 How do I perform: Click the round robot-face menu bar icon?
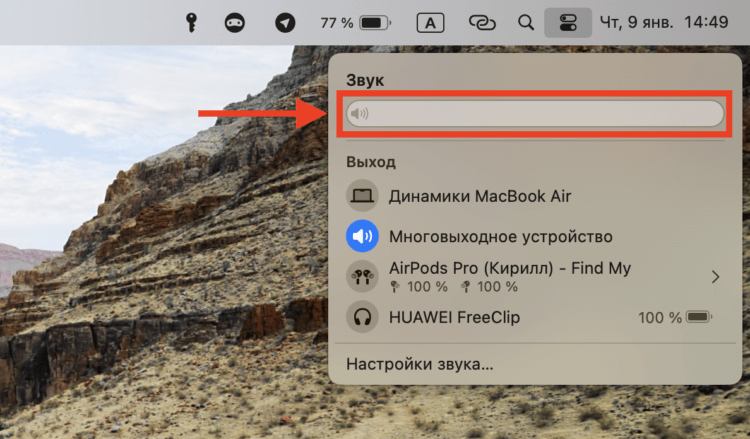(234, 23)
